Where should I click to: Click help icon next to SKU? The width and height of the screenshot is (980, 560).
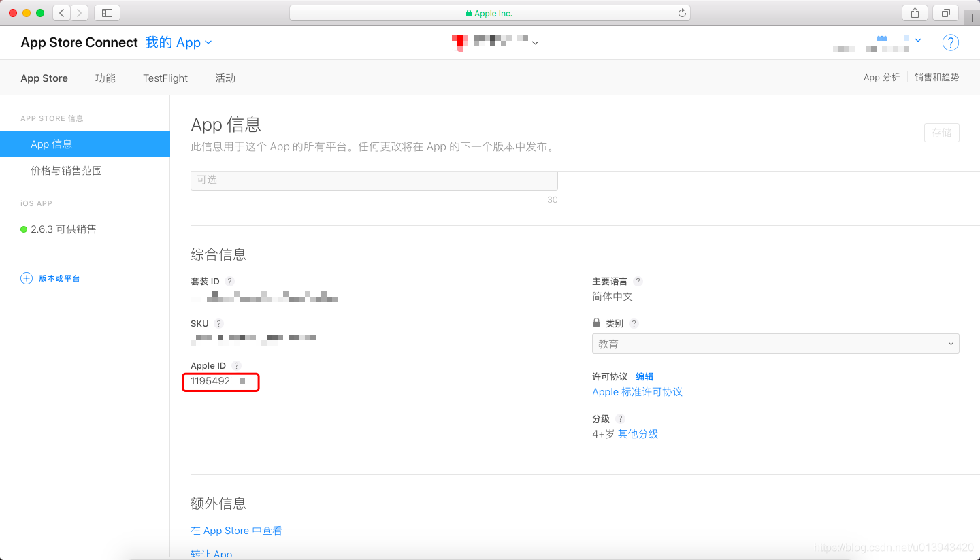[x=218, y=324]
